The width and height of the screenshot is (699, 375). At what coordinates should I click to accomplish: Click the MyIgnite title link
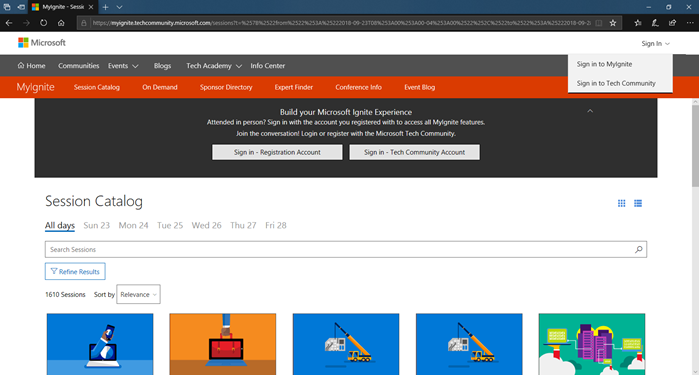35,87
